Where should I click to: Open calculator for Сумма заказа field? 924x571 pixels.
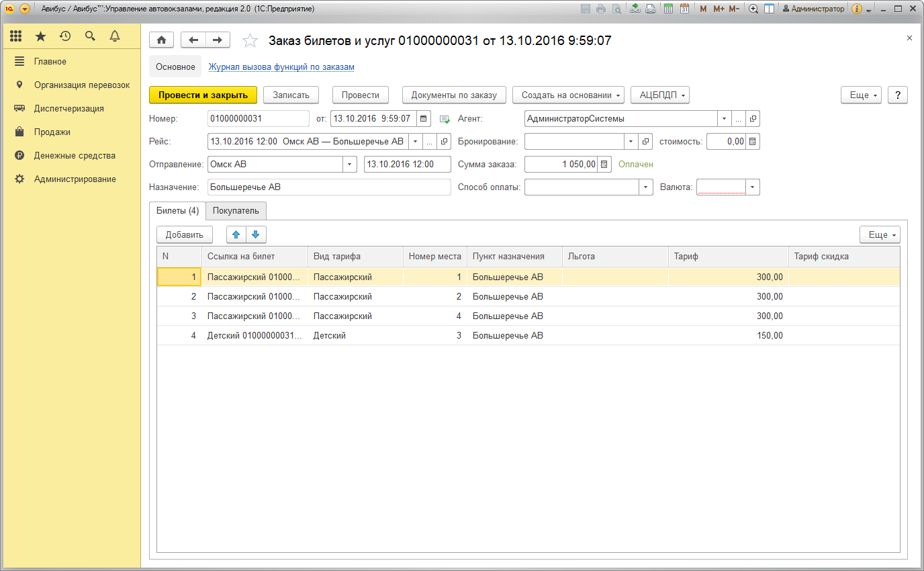[604, 164]
